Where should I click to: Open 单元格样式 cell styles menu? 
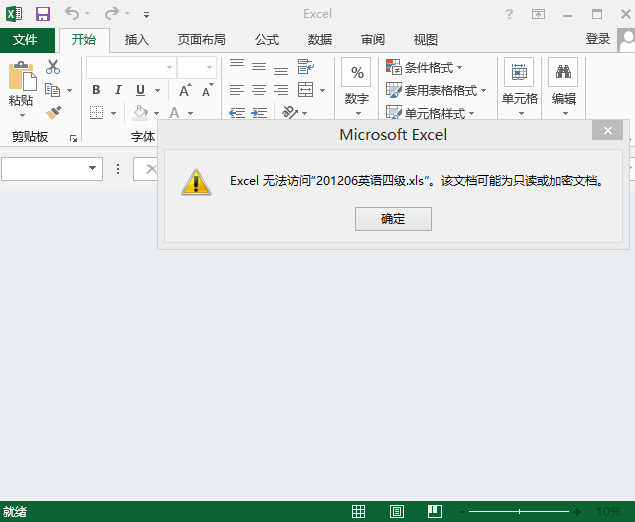(430, 113)
